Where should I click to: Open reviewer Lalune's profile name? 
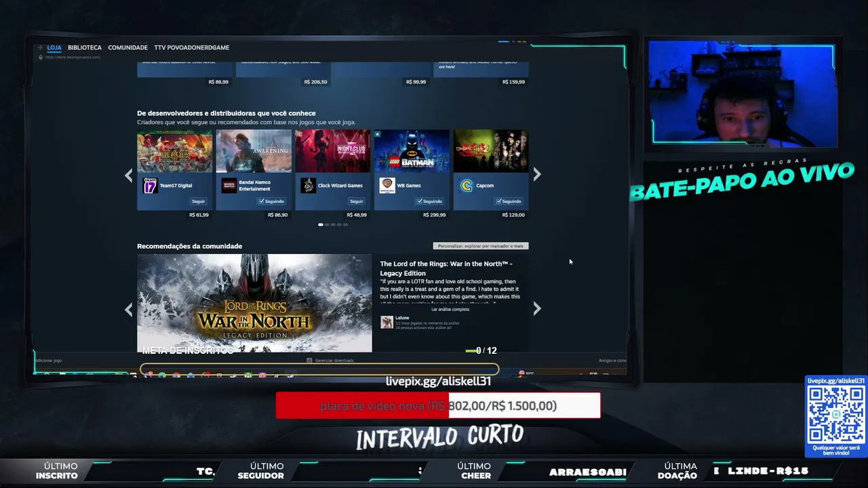tap(402, 318)
